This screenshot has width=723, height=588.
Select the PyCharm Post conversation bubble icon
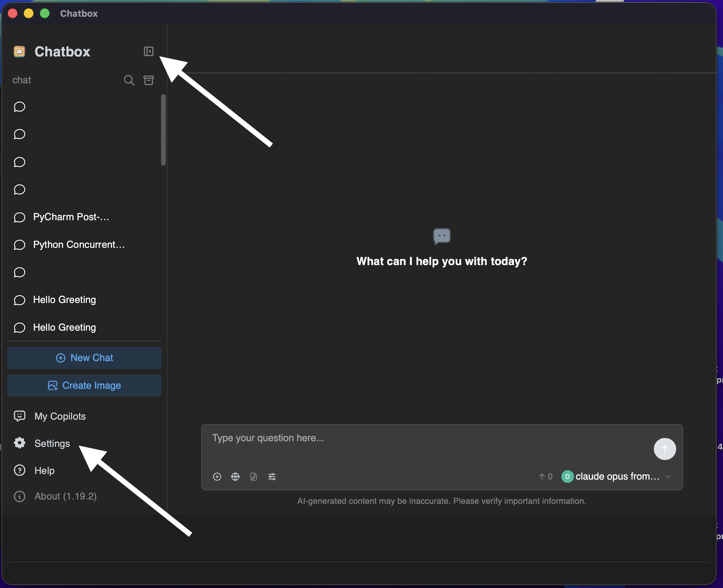coord(19,217)
